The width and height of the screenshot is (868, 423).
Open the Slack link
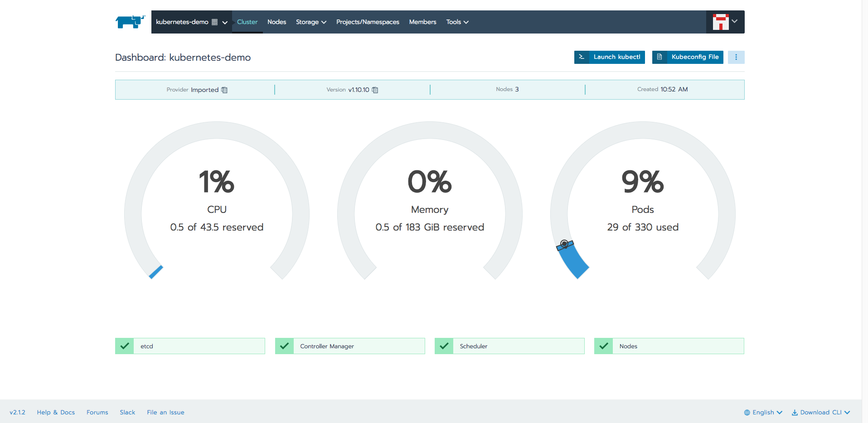(127, 412)
